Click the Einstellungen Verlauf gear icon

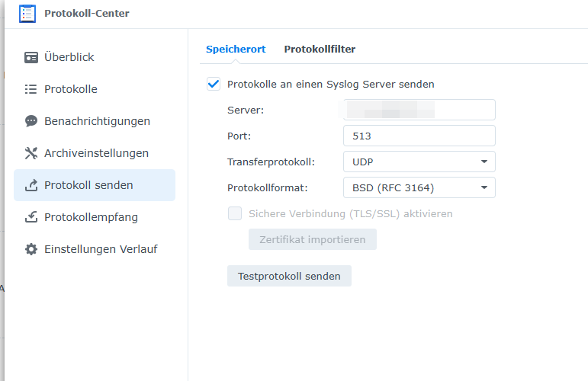[x=31, y=249]
